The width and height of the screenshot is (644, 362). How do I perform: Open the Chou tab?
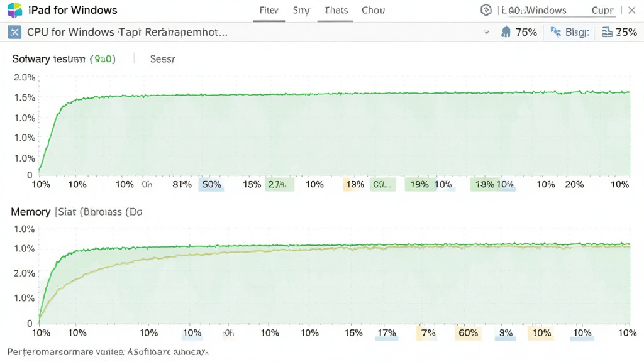(x=373, y=10)
